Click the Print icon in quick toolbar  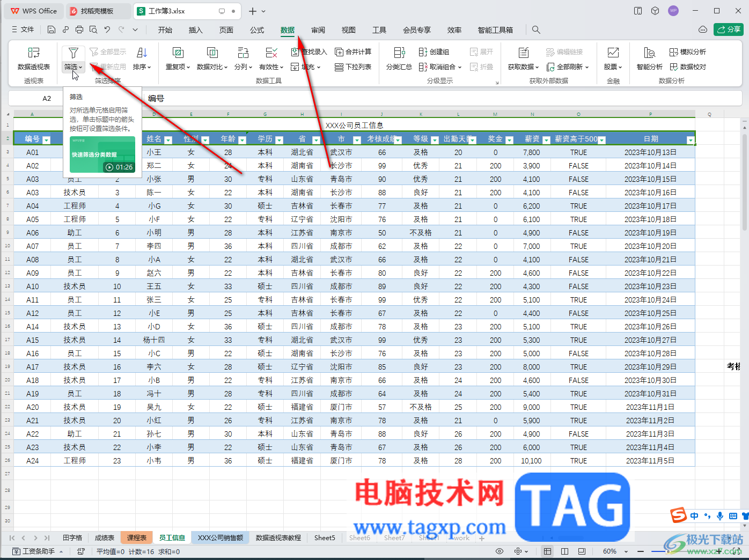(79, 30)
